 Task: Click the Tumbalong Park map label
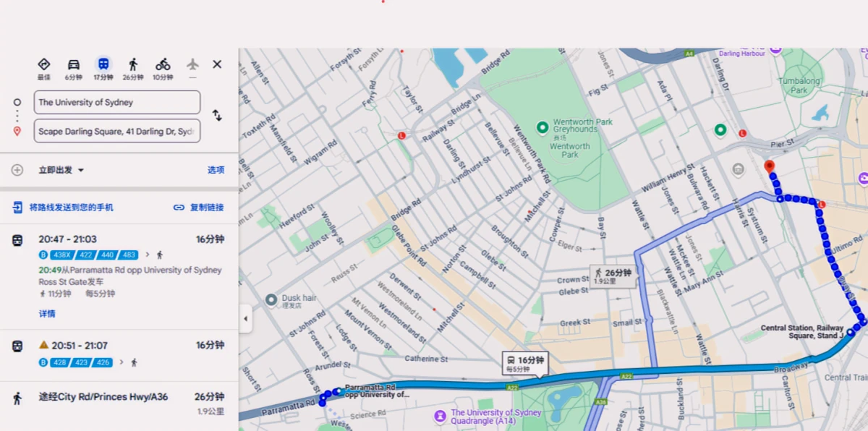[799, 85]
